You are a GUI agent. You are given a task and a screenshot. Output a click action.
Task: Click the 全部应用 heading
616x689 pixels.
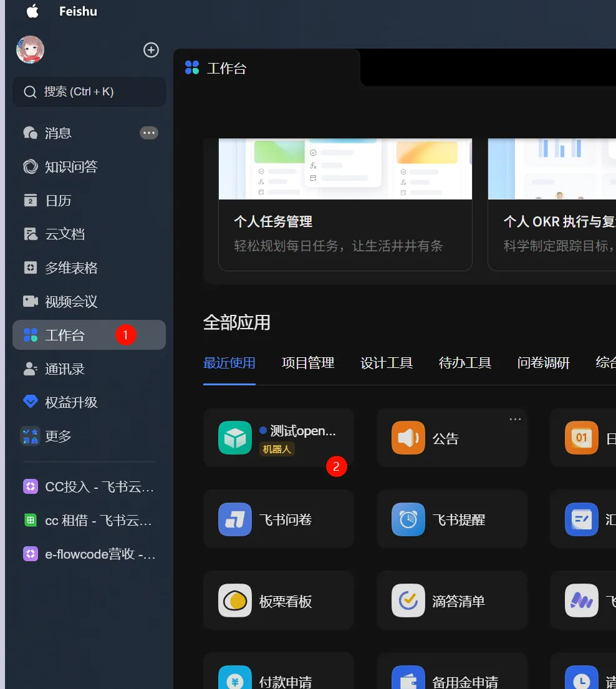coord(237,322)
